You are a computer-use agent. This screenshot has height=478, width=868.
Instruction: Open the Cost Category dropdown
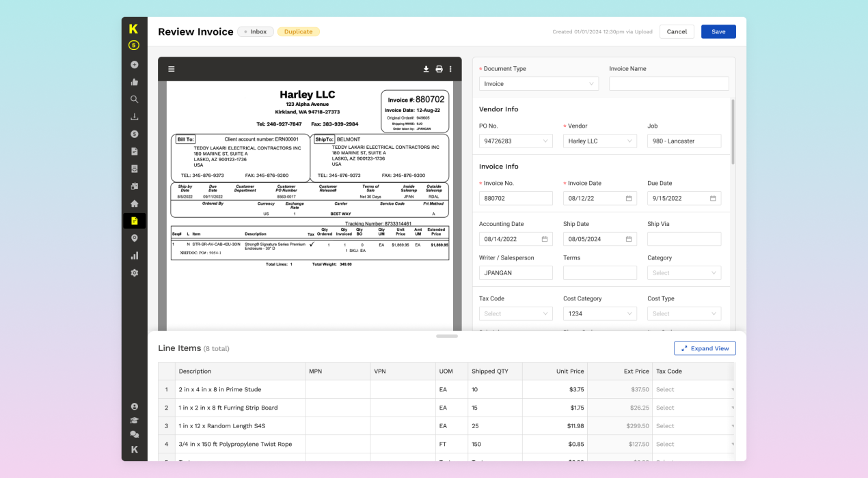[599, 314]
